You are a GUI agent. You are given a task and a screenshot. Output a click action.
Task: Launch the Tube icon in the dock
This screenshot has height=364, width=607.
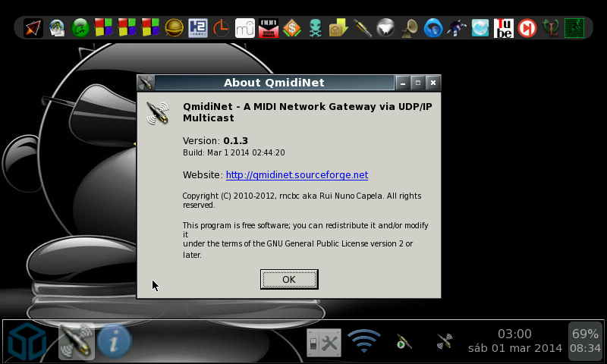point(504,28)
